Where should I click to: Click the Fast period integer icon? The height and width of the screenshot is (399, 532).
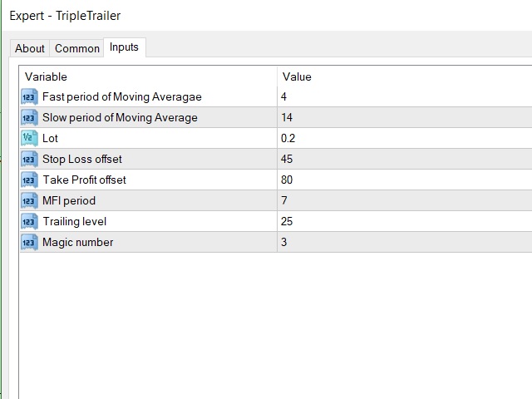[x=29, y=97]
